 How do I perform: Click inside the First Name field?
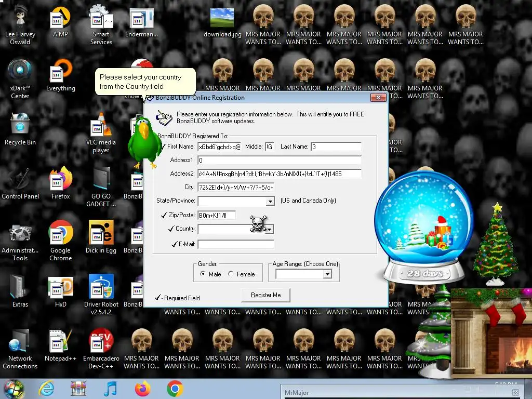coord(220,147)
